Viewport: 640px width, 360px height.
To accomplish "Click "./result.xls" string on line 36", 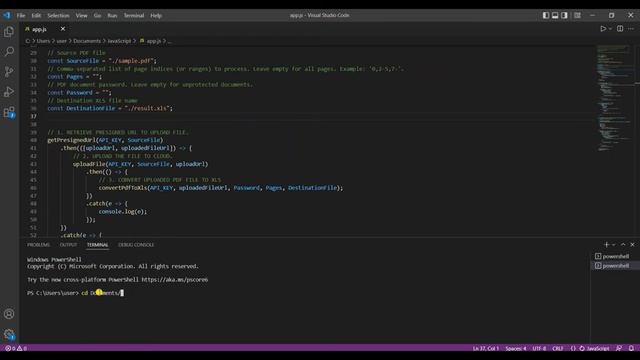I will click(147, 109).
